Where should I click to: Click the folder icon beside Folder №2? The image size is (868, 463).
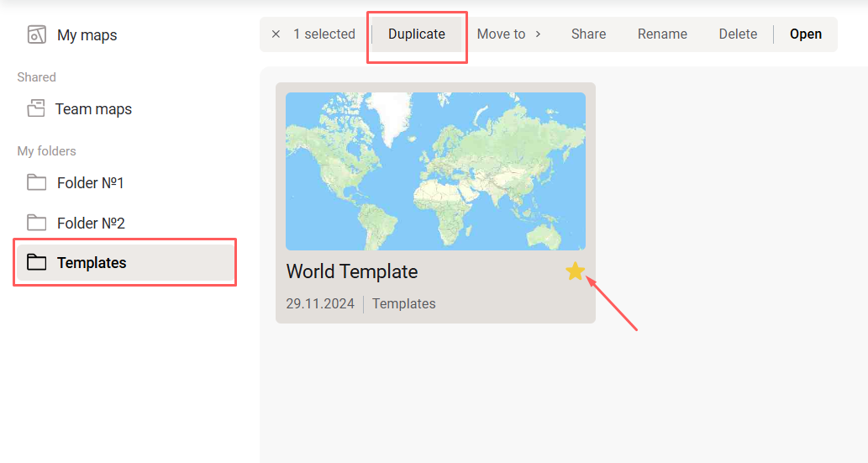point(36,223)
